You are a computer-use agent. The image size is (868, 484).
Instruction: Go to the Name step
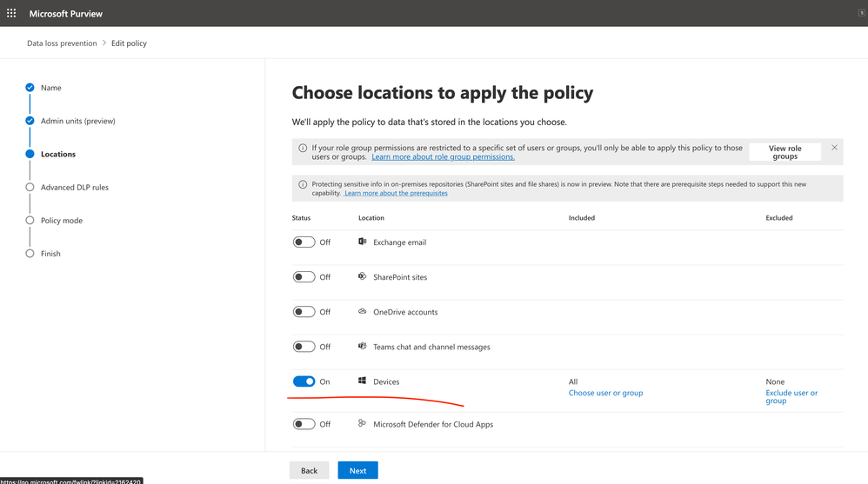point(51,88)
